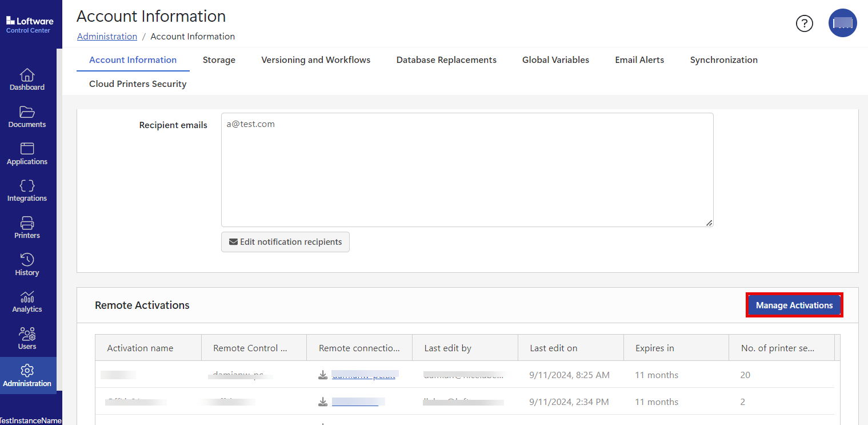The image size is (868, 425).
Task: Open the Cloud Printers Security tab
Action: click(138, 84)
